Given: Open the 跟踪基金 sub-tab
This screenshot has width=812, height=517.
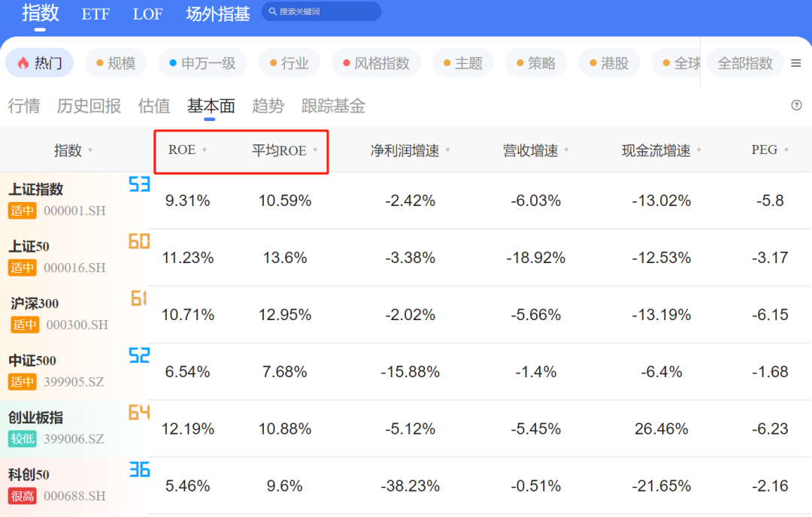Looking at the screenshot, I should click(x=333, y=105).
